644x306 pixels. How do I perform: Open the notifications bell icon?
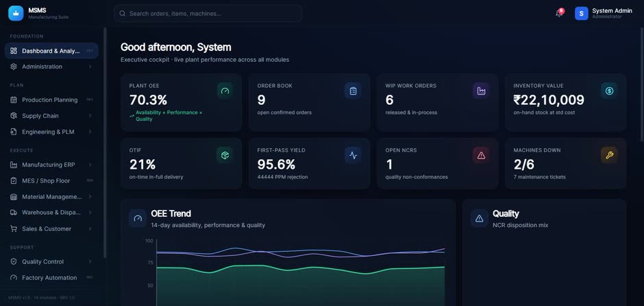coord(559,13)
